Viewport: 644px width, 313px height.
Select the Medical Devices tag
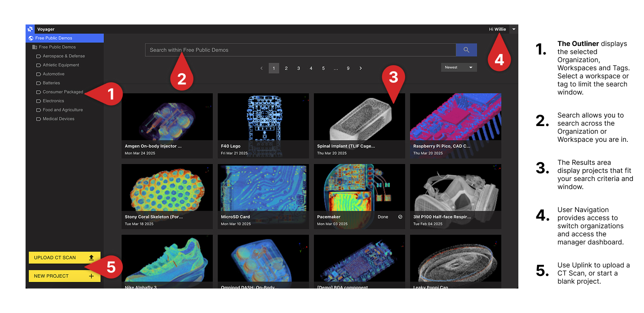(x=58, y=119)
